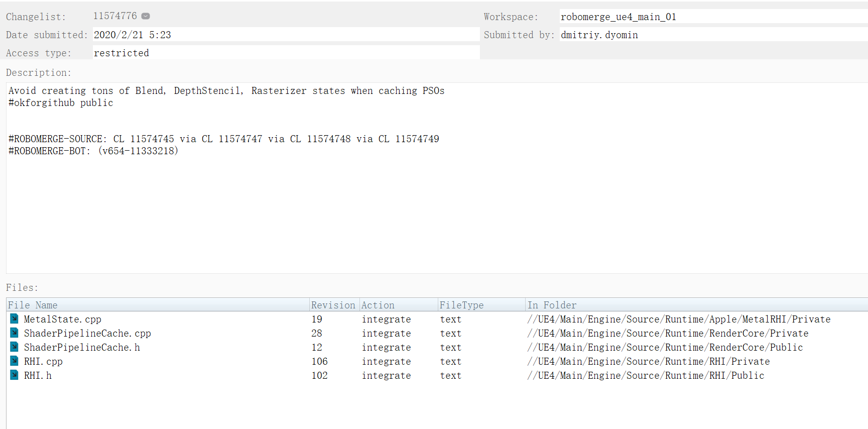Click the RHI/Public folder path
This screenshot has width=868, height=429.
(646, 375)
